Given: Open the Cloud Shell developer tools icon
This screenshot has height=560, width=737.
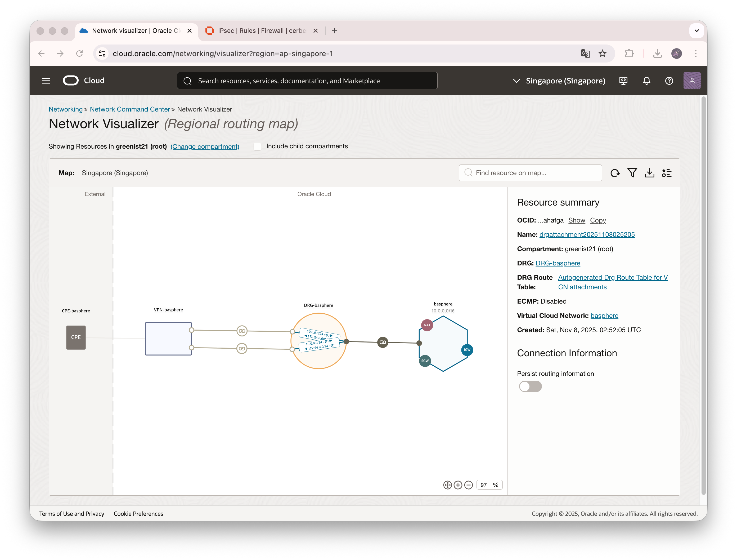Looking at the screenshot, I should pos(623,81).
